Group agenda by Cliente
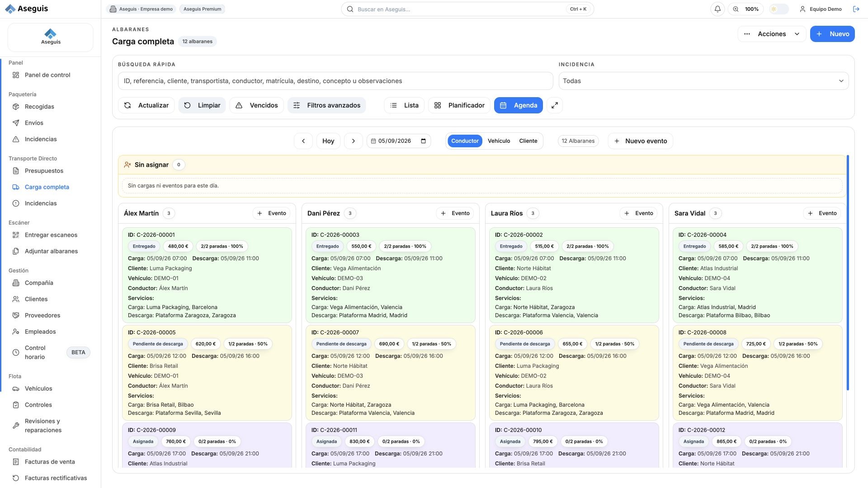The width and height of the screenshot is (868, 488). [x=528, y=141]
